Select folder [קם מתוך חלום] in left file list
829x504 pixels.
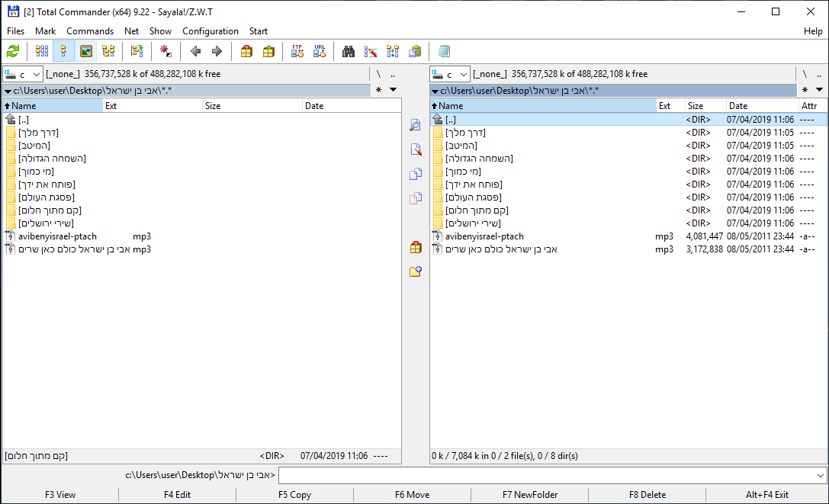[202, 210]
